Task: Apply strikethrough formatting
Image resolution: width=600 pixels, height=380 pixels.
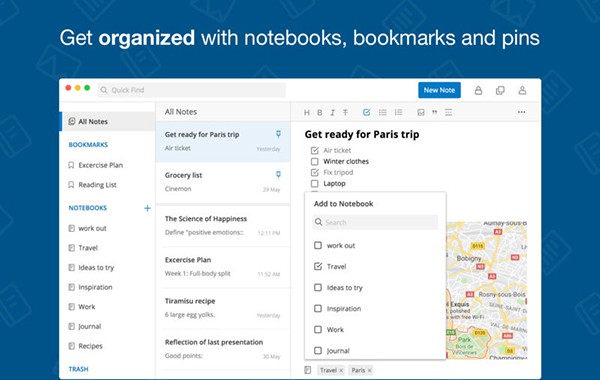Action: click(x=346, y=113)
